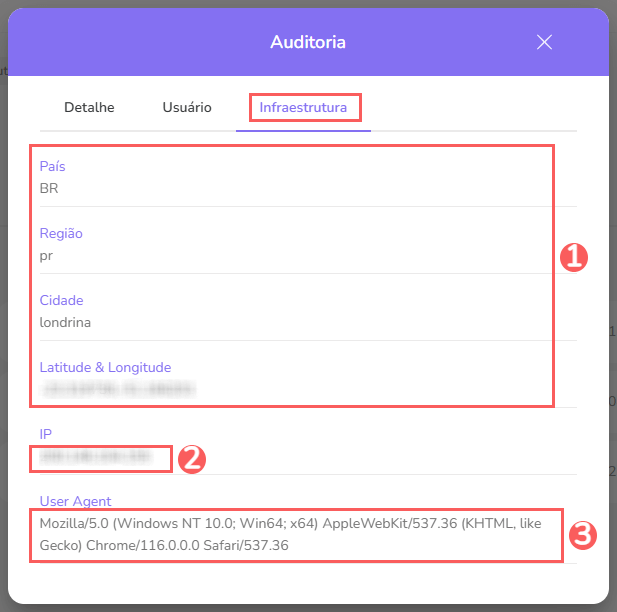Click the Latitude & Longitude label
617x612 pixels.
105,367
